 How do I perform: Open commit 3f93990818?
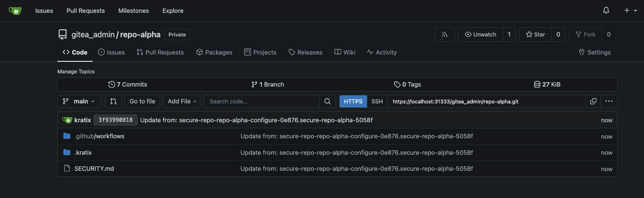click(x=115, y=120)
